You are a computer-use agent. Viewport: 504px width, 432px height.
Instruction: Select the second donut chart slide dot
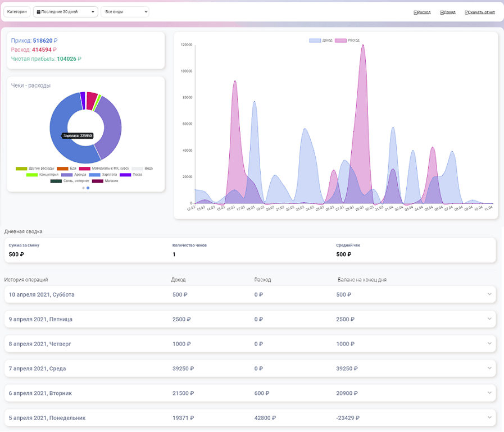pyautogui.click(x=88, y=188)
